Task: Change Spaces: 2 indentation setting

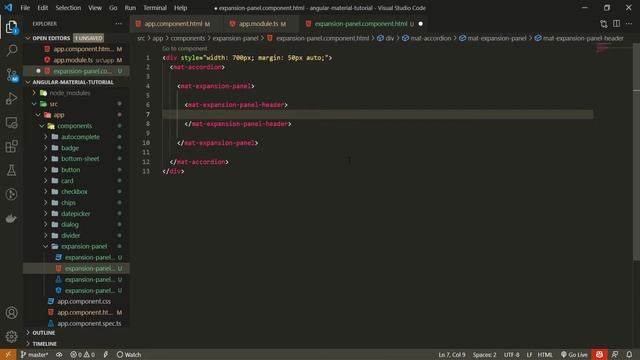Action: pyautogui.click(x=484, y=354)
